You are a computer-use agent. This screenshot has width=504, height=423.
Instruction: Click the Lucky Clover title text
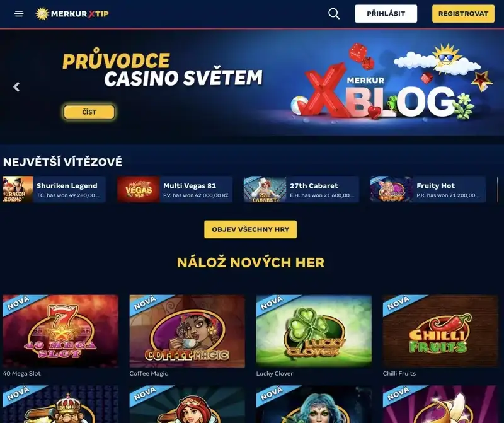(x=275, y=373)
